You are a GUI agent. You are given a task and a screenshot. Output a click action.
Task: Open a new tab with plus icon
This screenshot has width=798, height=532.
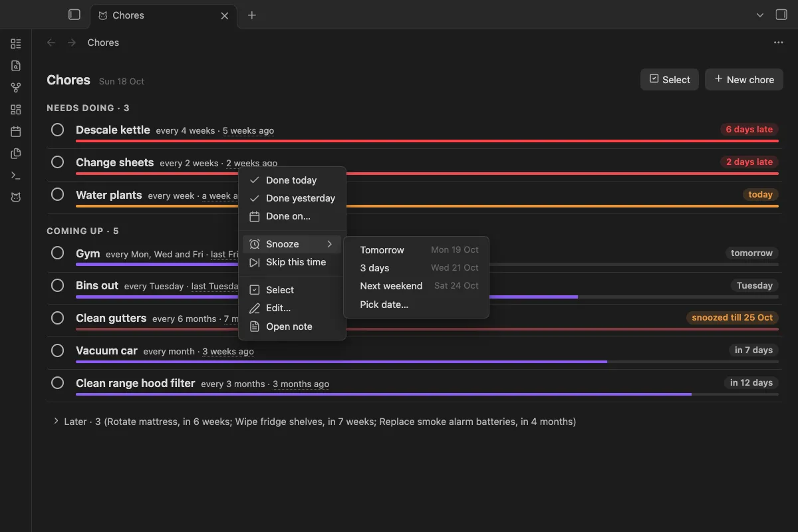[x=251, y=15]
